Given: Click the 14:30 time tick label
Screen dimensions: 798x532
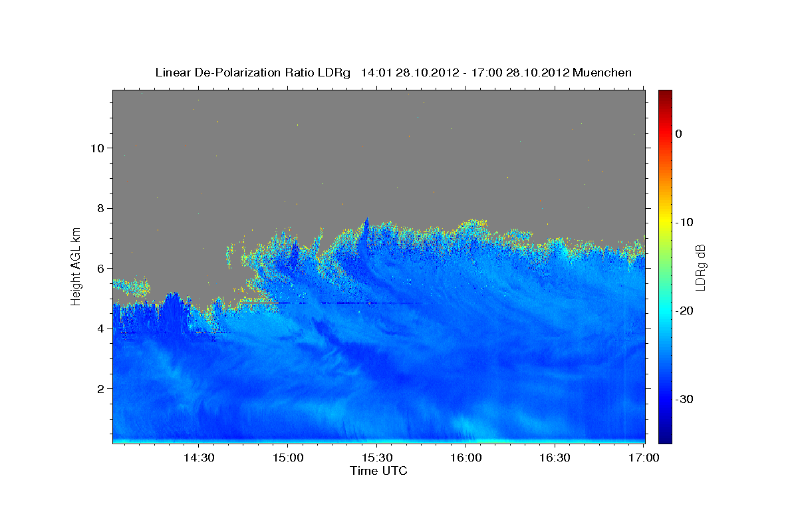Looking at the screenshot, I should click(x=198, y=458).
